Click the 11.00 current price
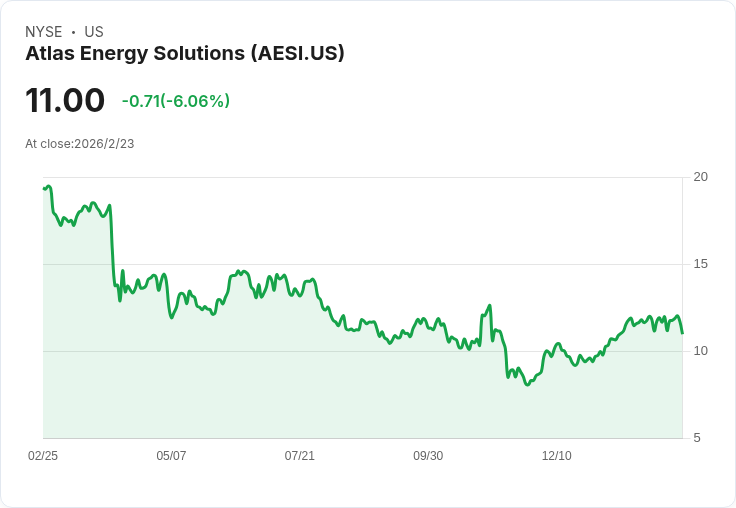Screen dimensions: 736x508 tap(65, 100)
